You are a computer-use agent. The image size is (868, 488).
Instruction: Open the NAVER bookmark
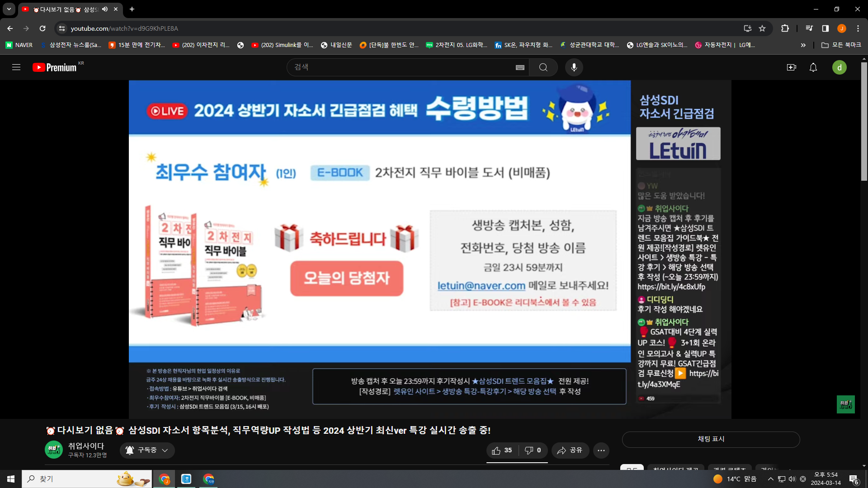point(19,45)
